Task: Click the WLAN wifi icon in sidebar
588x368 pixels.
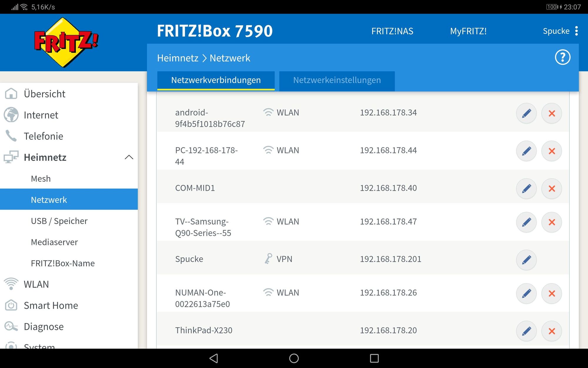Action: [11, 284]
